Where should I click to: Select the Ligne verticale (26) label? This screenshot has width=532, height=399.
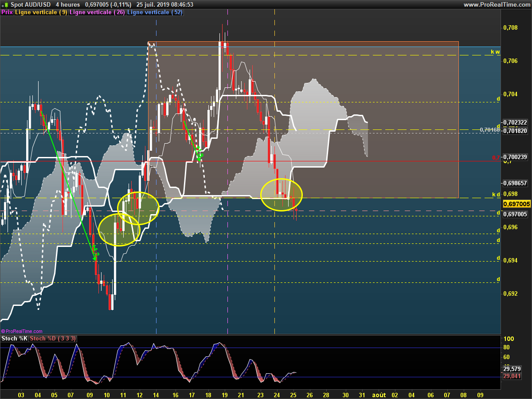click(97, 12)
